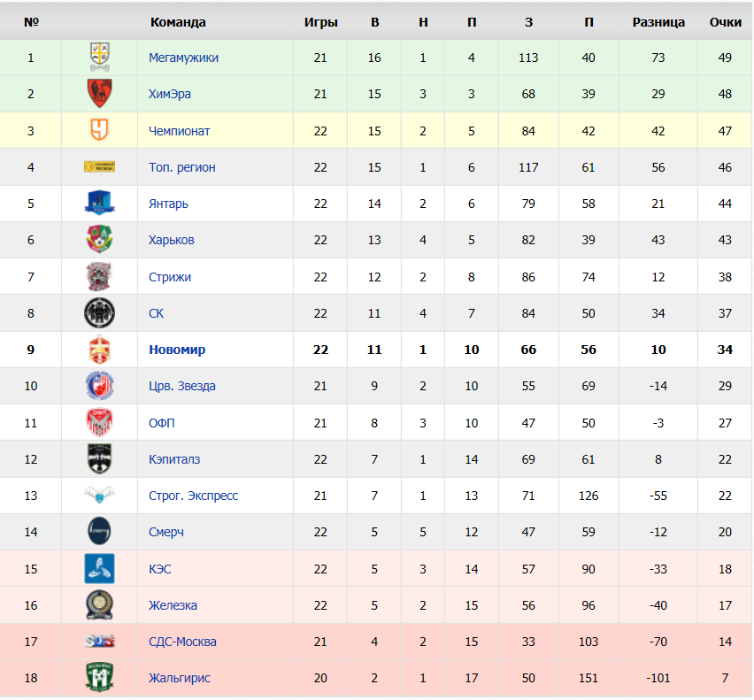Click the СК black round emblem
754x700 pixels.
(99, 313)
